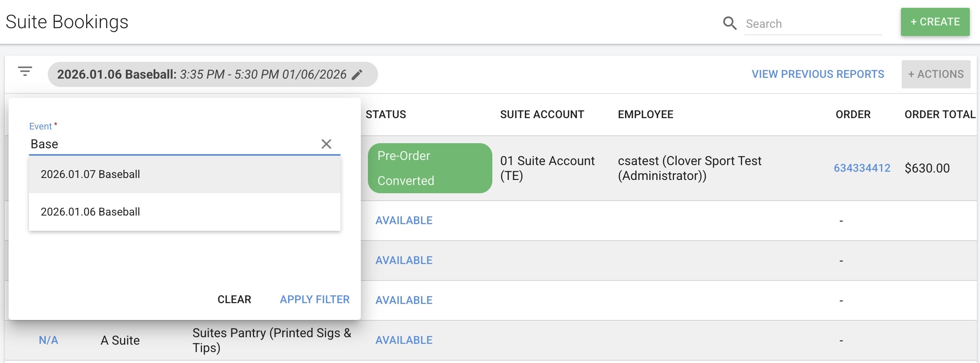Click the + CREATE button
Viewport: 980px width, 363px height.
pyautogui.click(x=935, y=22)
